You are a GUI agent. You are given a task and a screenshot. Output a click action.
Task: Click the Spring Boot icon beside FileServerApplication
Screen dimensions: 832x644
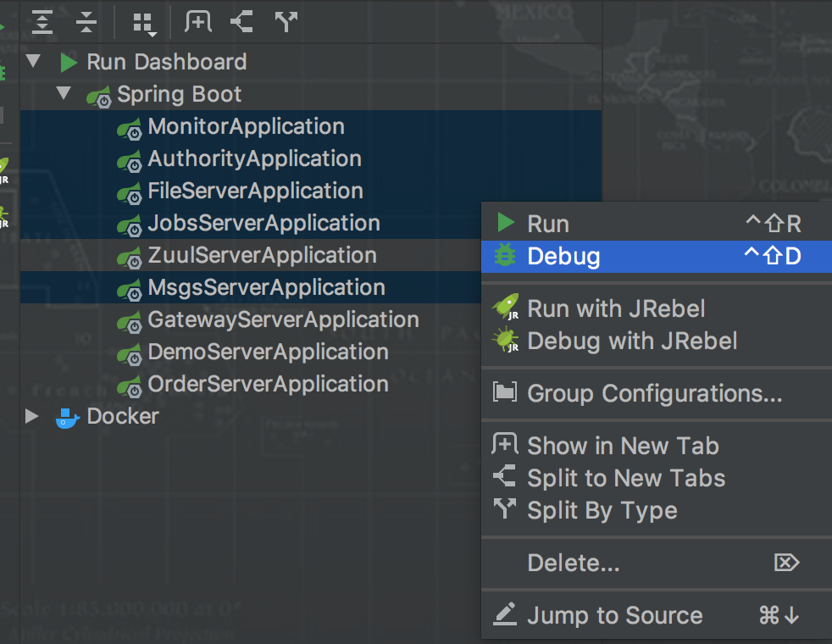130,194
